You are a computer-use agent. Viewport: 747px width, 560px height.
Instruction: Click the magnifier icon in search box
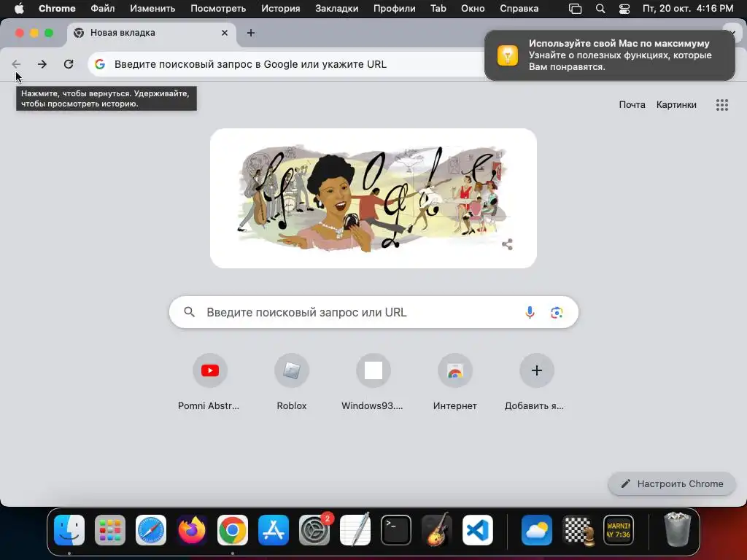click(190, 312)
